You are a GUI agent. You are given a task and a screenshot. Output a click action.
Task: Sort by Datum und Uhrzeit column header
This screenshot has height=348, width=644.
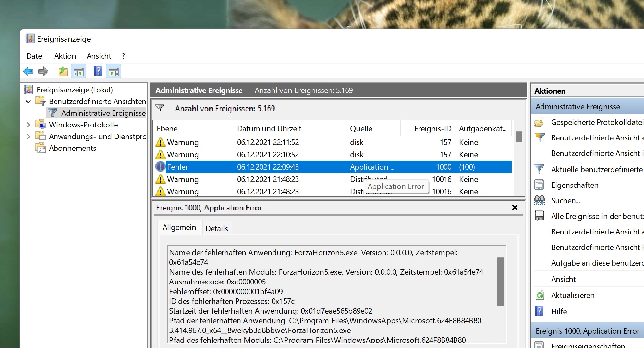[x=289, y=129]
